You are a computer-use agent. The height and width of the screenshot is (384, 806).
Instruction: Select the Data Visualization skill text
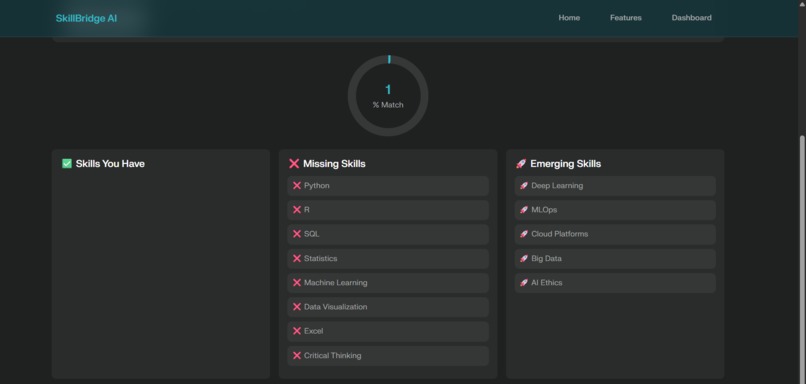coord(336,307)
